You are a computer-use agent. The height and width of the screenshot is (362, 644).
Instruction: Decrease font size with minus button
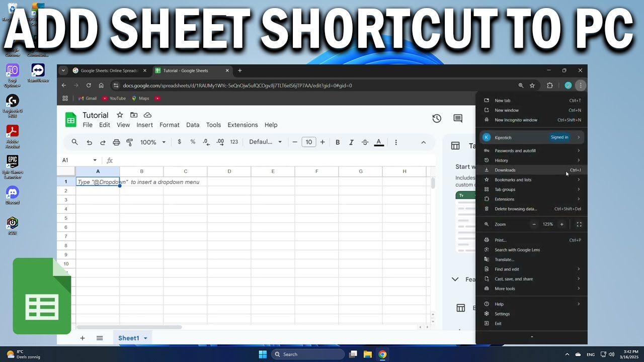tap(295, 142)
